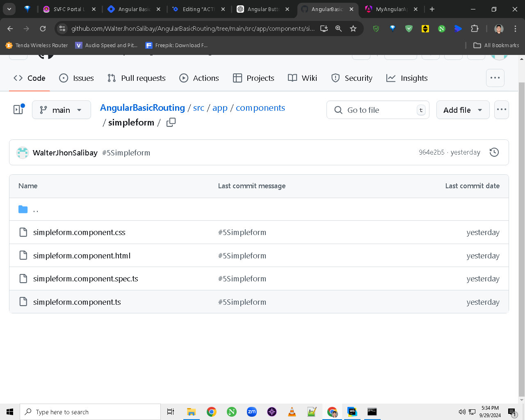Click the zoom magnifier in address bar
This screenshot has width=525, height=420.
pyautogui.click(x=338, y=28)
